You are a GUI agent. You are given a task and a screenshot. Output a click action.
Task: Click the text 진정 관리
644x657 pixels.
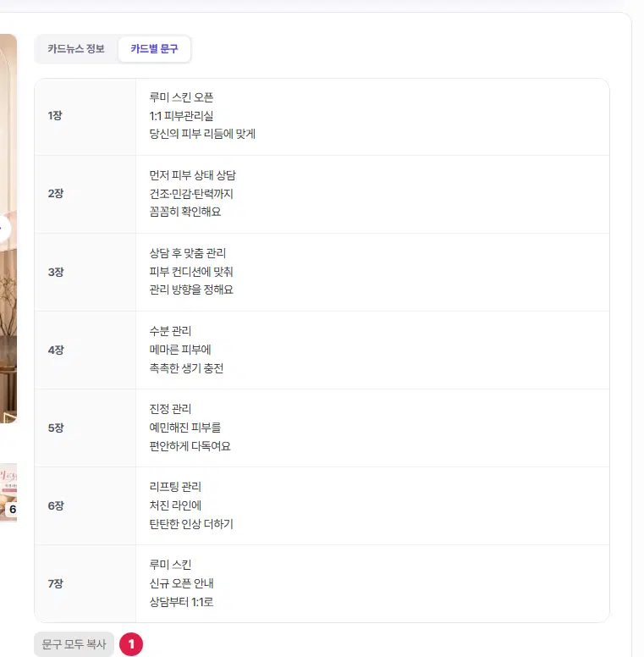pyautogui.click(x=170, y=409)
